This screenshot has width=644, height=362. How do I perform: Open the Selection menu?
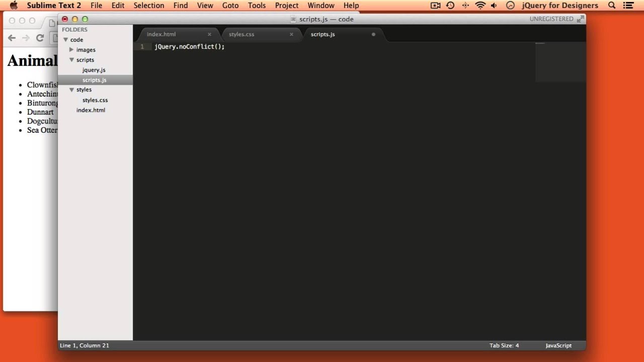click(x=149, y=6)
